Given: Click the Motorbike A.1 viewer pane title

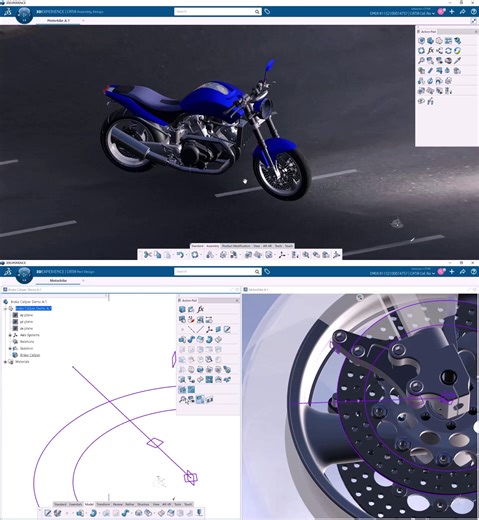Looking at the screenshot, I should [259, 290].
